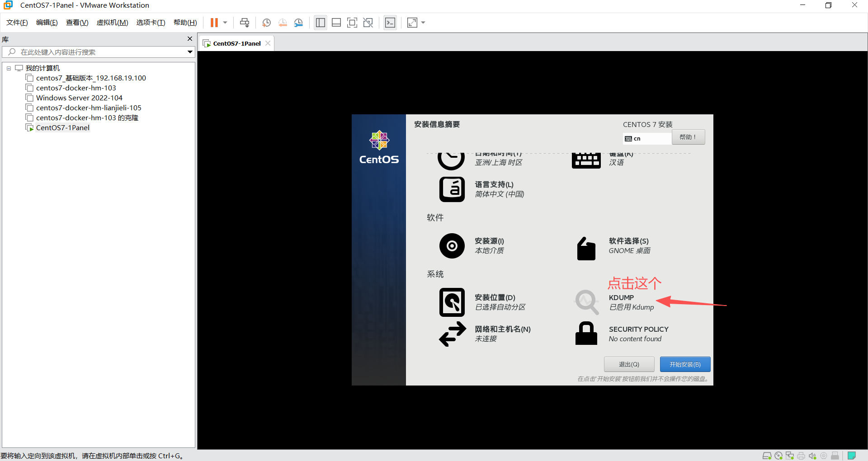868x461 pixels.
Task: Toggle the thumbnail bar view icon
Action: click(x=336, y=23)
